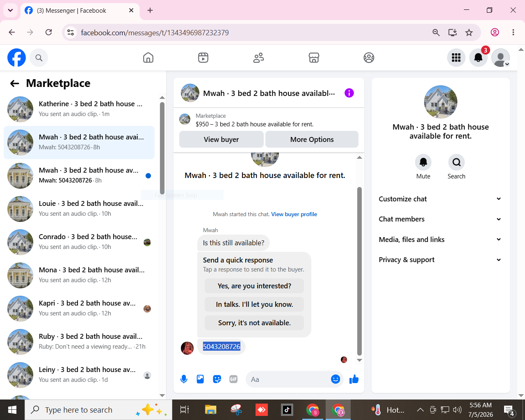This screenshot has width=525, height=420.
Task: Open the Friends icon in top navigation
Action: pos(258,58)
